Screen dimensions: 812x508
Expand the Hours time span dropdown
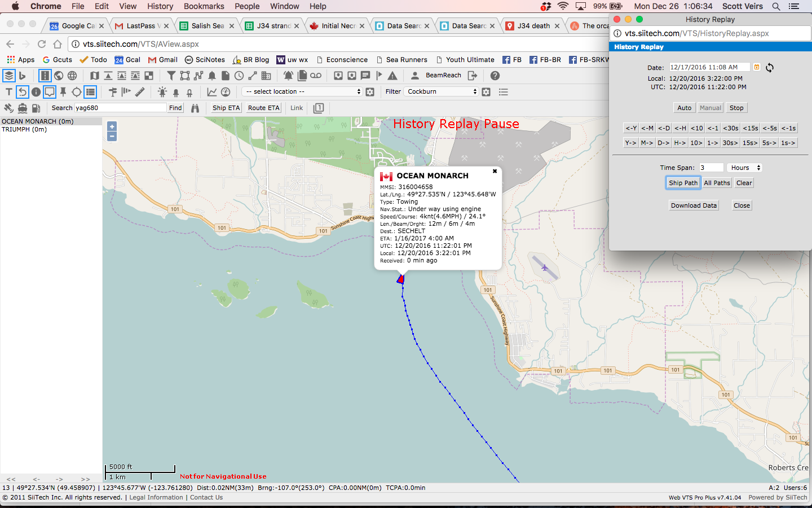(x=745, y=168)
